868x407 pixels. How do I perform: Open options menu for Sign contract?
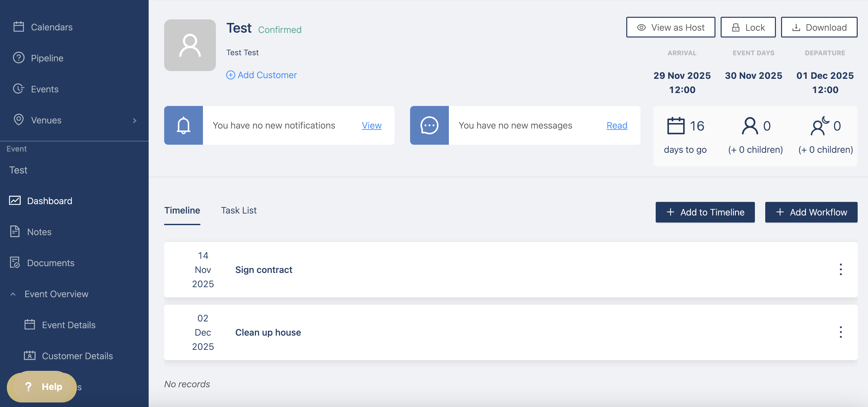(840, 269)
